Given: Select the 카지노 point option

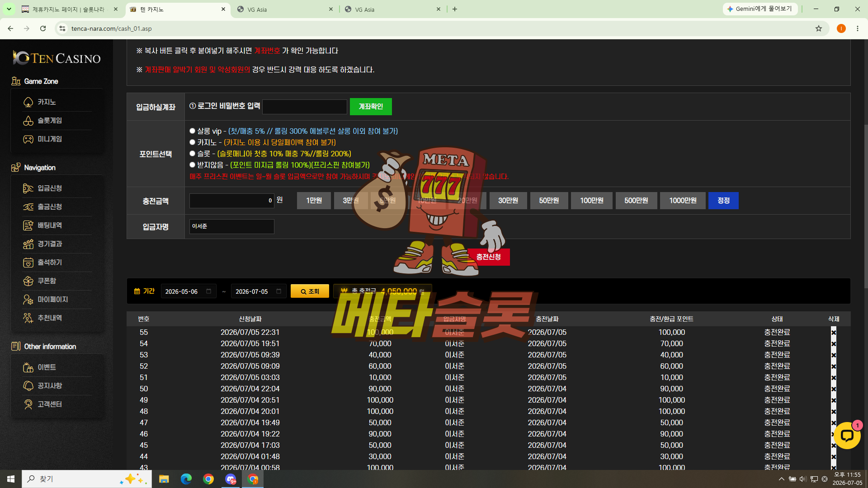Looking at the screenshot, I should (192, 142).
